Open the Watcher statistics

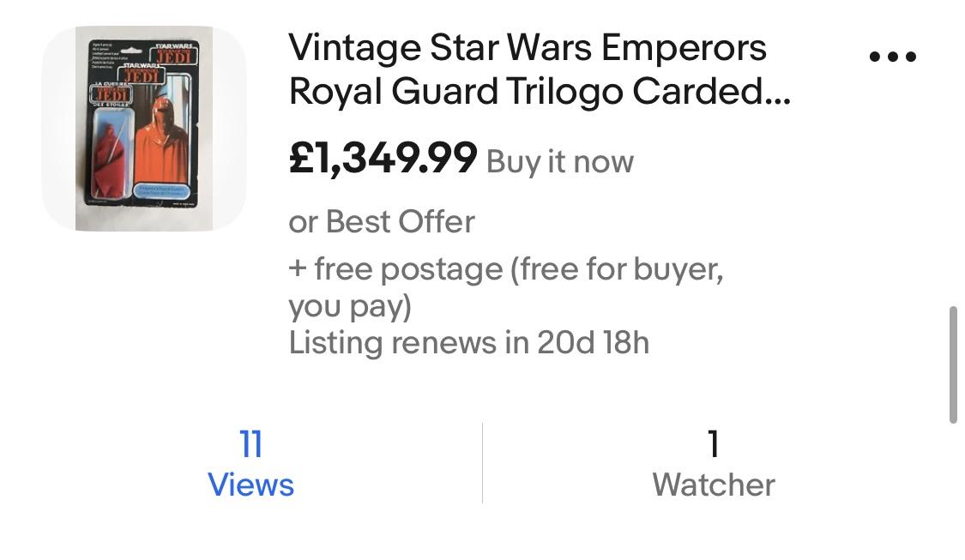(713, 485)
